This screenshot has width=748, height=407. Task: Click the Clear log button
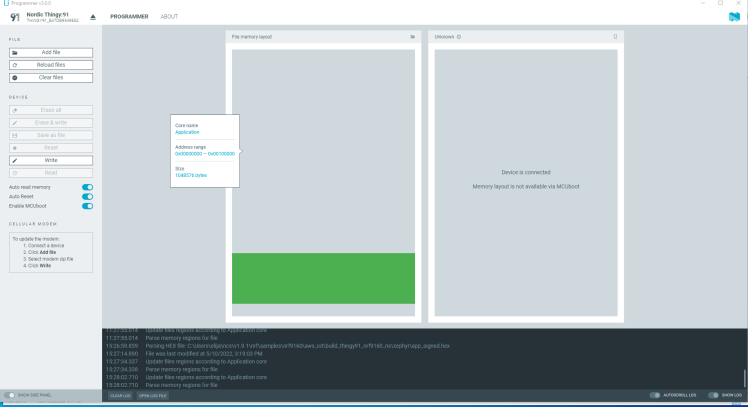[x=120, y=396]
